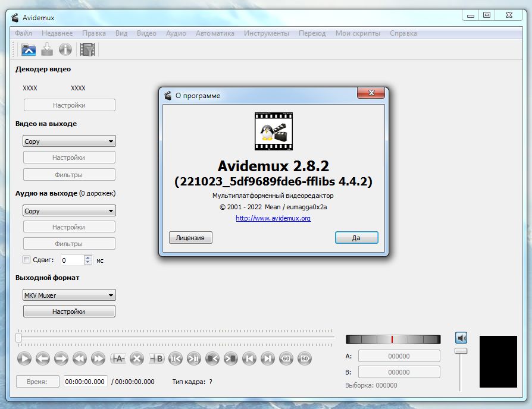Skip backward 60 seconds
532x409 pixels.
[286, 358]
